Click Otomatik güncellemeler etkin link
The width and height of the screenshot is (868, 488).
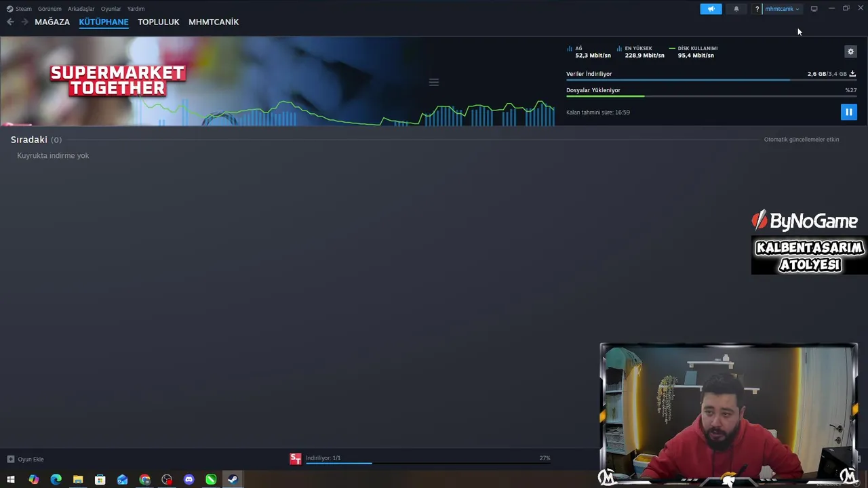pyautogui.click(x=802, y=139)
